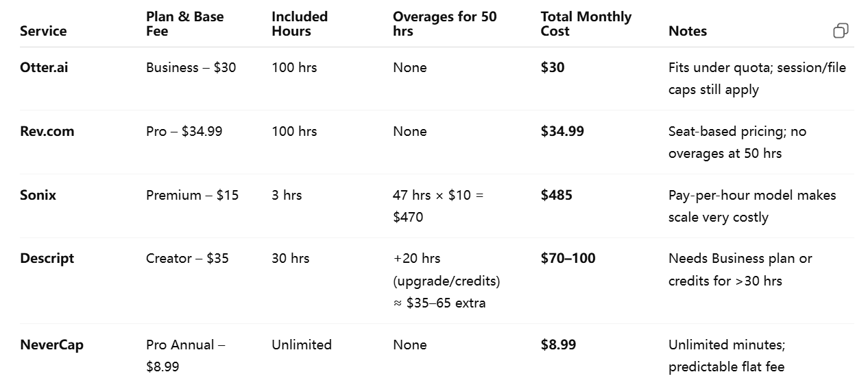
Task: Select the Otter.ai service name
Action: pos(44,67)
